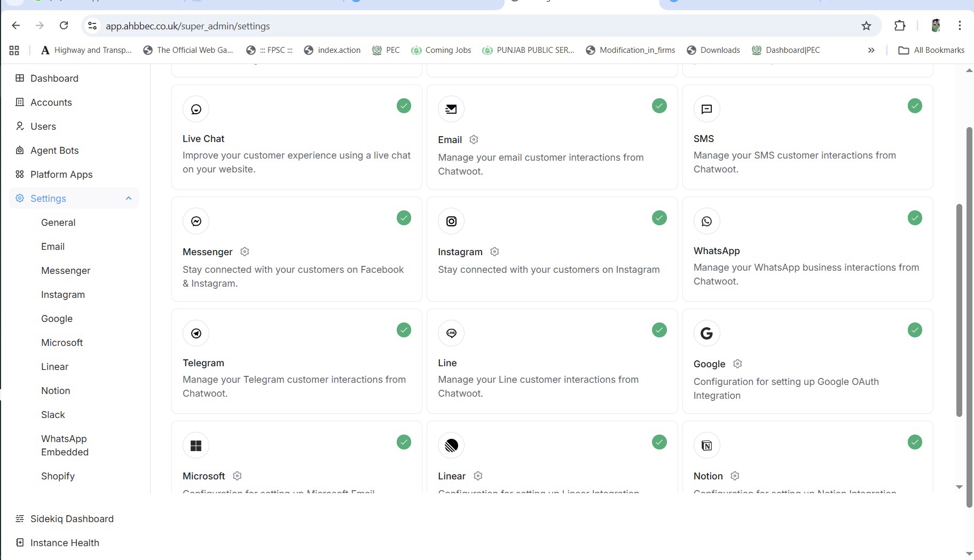This screenshot has height=560, width=974.
Task: Click the Telegram card icon
Action: [196, 333]
